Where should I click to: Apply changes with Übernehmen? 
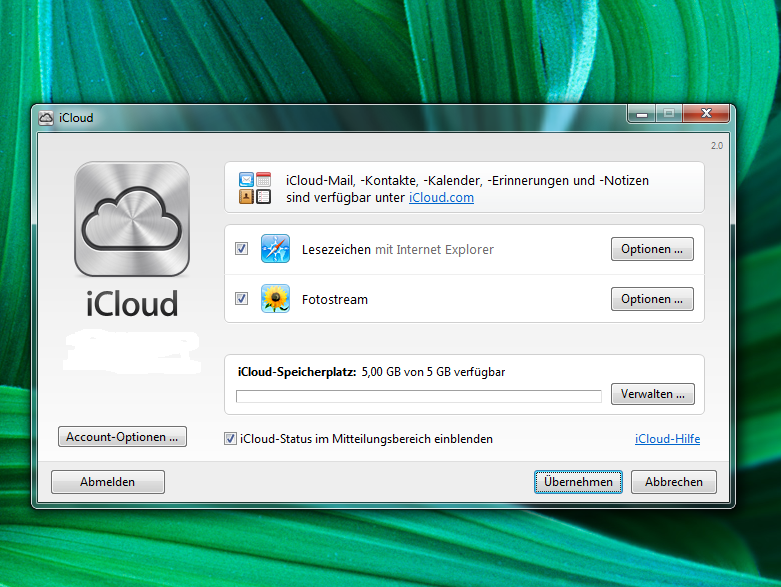click(x=578, y=482)
